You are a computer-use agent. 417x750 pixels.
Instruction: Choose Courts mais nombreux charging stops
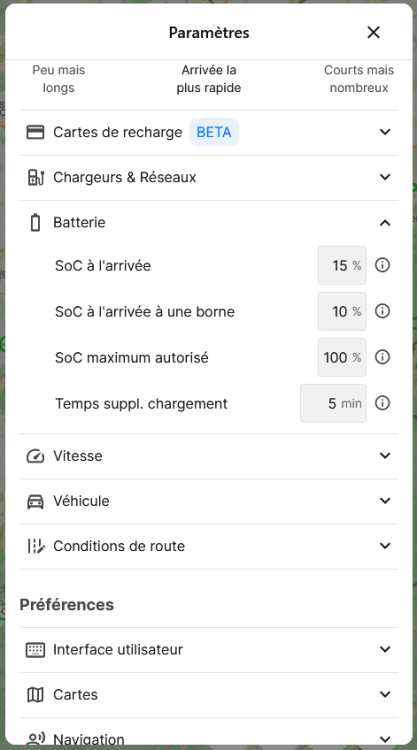coord(359,79)
